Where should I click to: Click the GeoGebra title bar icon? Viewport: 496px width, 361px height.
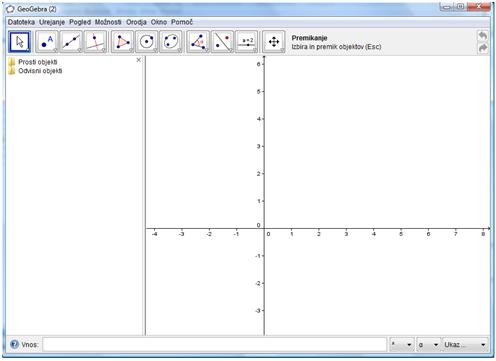11,9
